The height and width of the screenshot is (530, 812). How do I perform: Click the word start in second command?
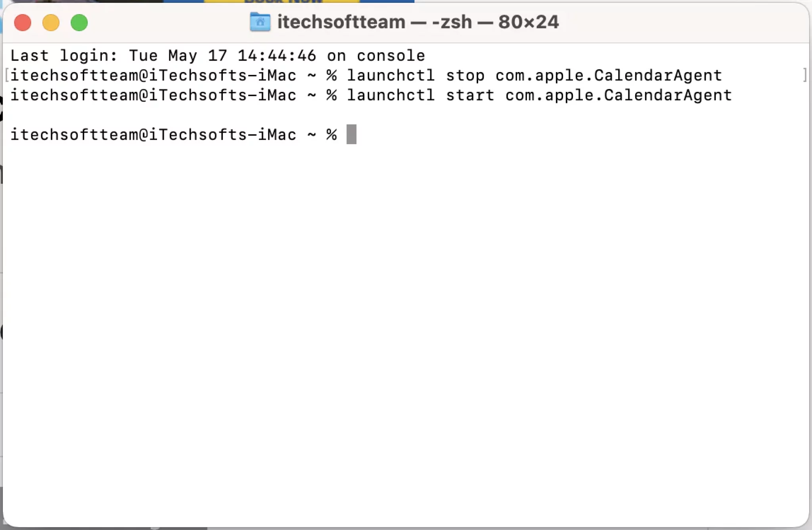tap(470, 95)
